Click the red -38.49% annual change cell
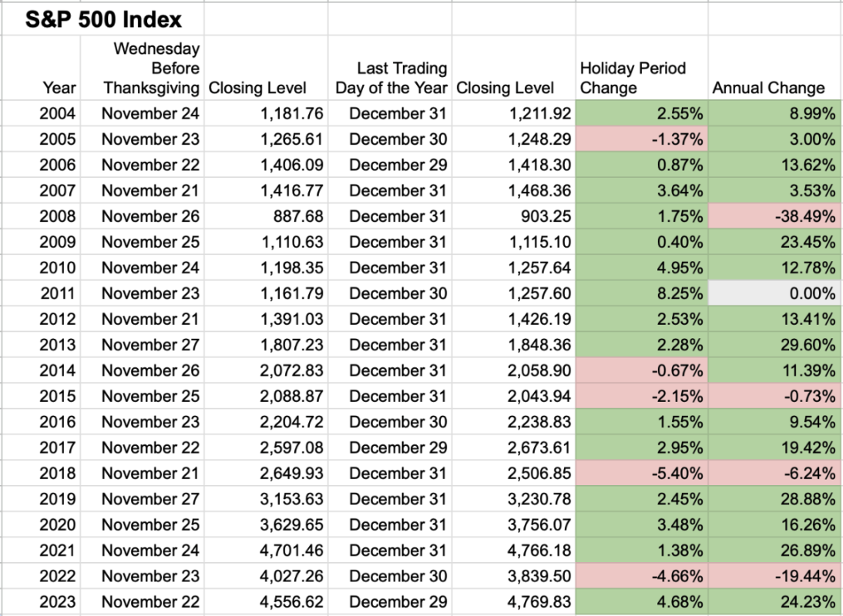 click(x=774, y=216)
